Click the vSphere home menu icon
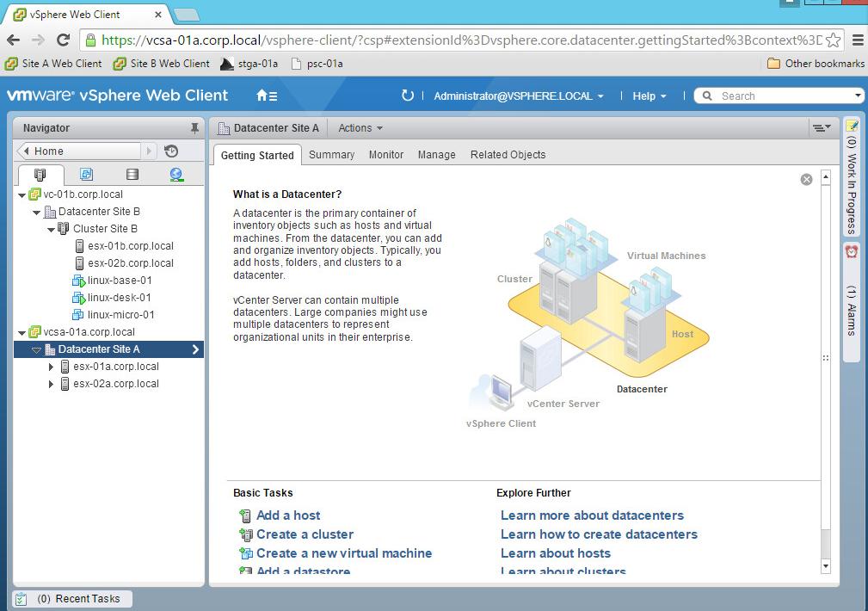The height and width of the screenshot is (611, 868). pos(267,96)
